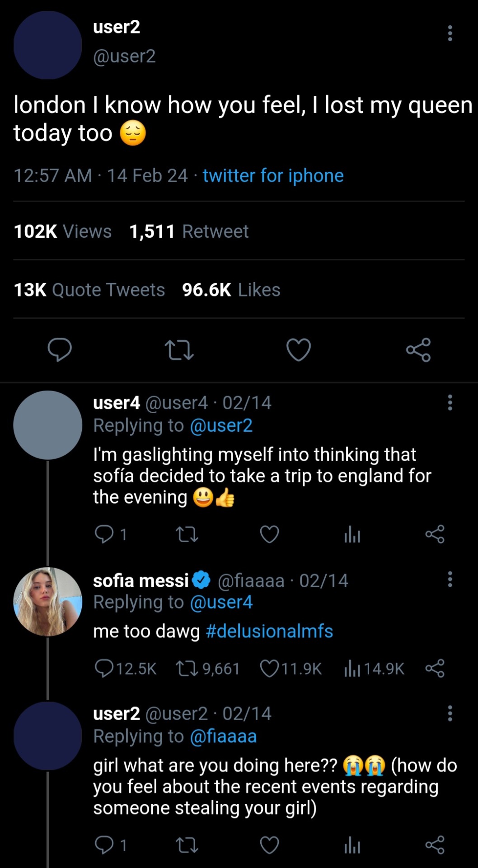View the 13K Quote Tweets list
This screenshot has width=478, height=868.
point(89,290)
